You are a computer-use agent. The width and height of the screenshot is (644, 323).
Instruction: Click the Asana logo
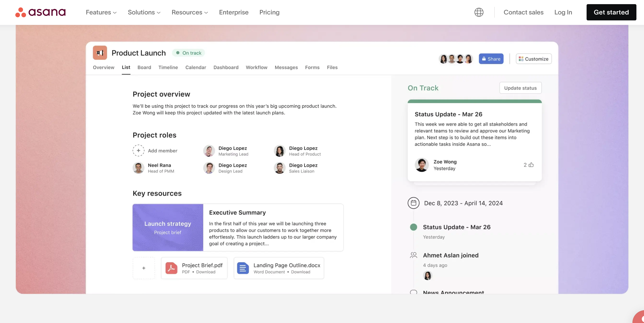pyautogui.click(x=40, y=12)
